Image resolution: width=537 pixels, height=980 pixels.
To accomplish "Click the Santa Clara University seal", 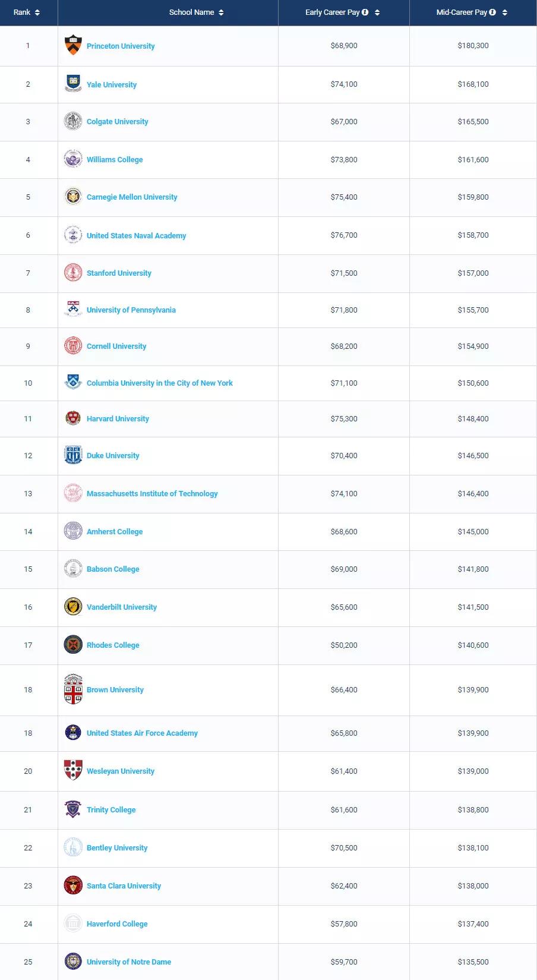I will click(73, 885).
